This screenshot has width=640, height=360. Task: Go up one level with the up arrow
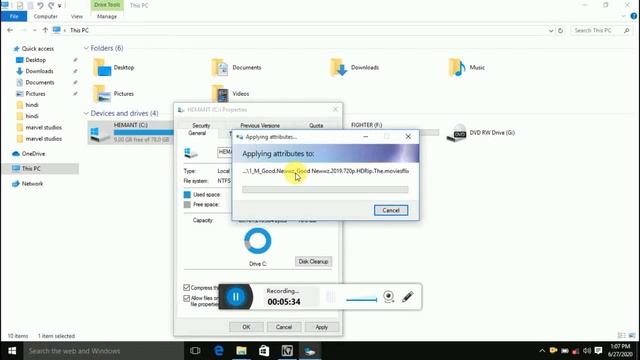(45, 30)
